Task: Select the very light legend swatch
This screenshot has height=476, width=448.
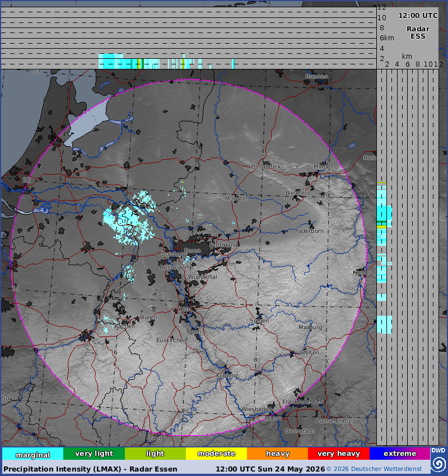Action: 94,454
